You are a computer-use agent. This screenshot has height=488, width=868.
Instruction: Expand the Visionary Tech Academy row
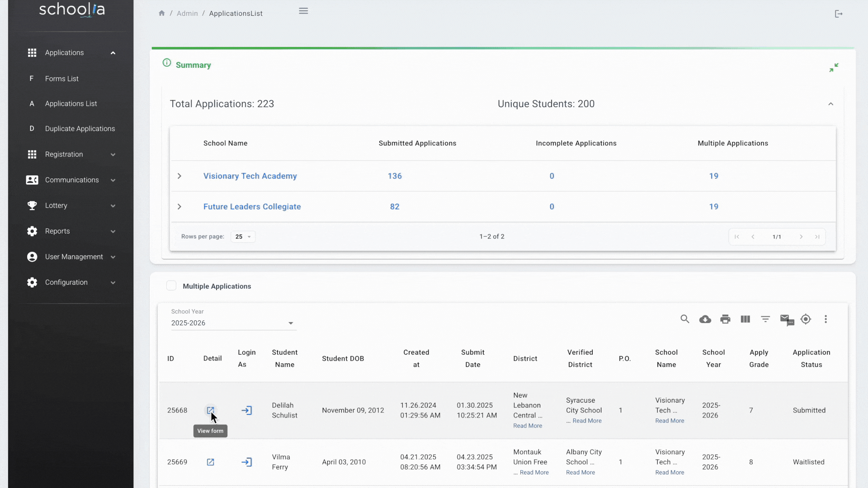tap(179, 176)
